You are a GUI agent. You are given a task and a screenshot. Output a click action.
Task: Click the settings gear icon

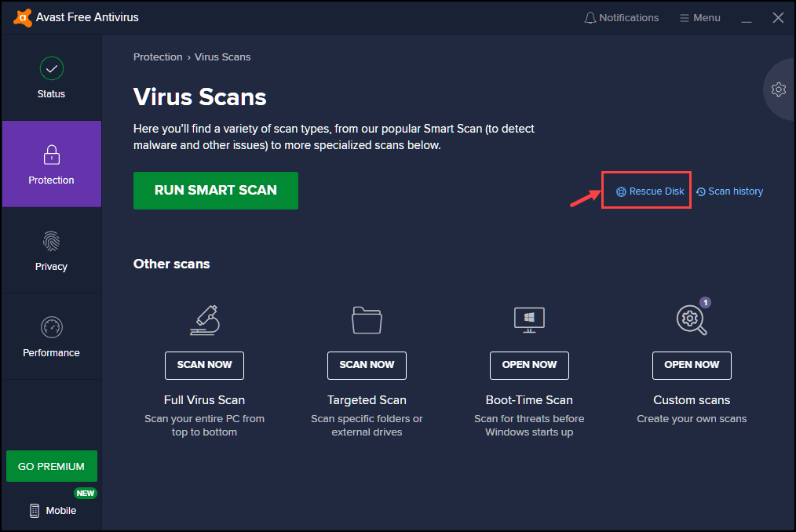pos(778,89)
